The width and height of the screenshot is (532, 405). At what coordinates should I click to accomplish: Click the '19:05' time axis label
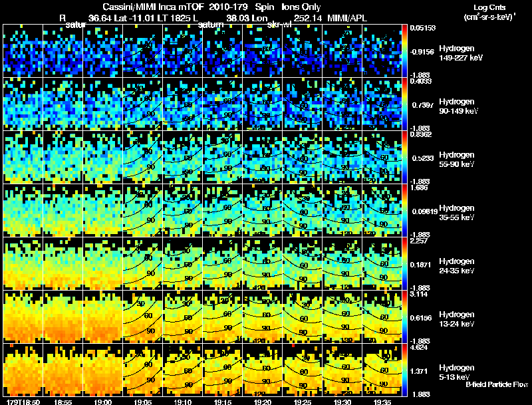[x=143, y=402]
